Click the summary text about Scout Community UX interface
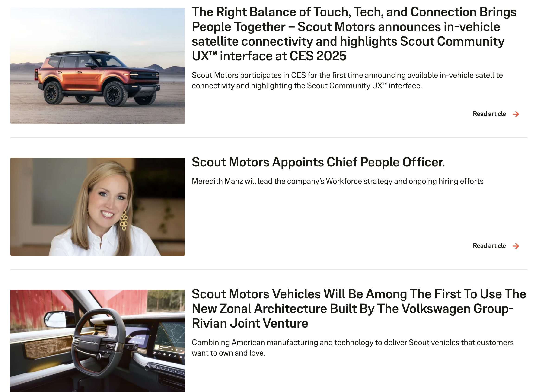This screenshot has height=392, width=542. [347, 80]
